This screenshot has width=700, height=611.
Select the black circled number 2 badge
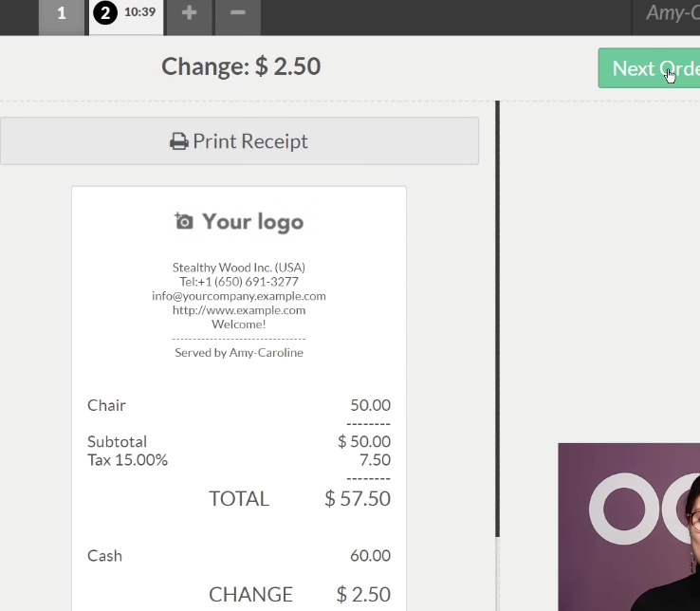coord(105,13)
